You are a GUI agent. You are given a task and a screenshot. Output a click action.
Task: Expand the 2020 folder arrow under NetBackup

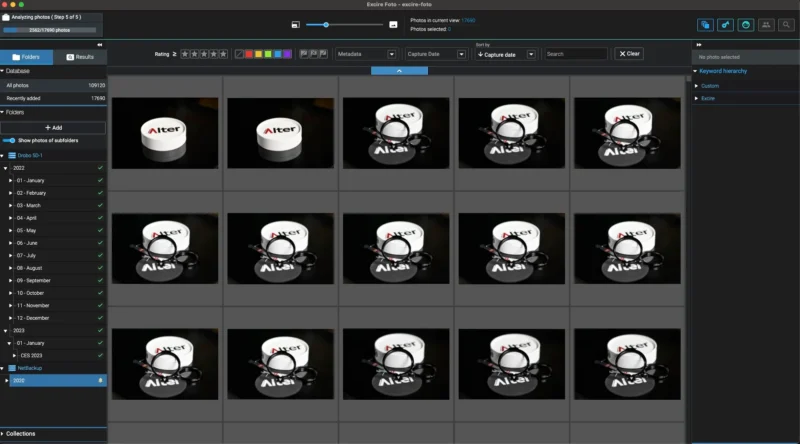click(7, 381)
